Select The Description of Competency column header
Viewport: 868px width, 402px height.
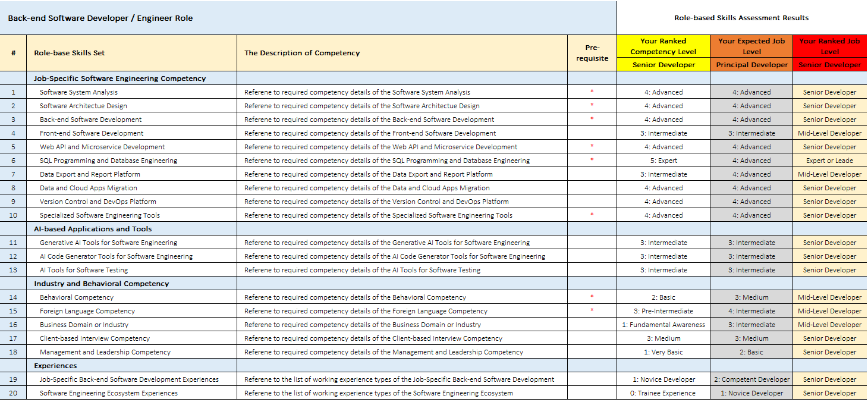302,53
